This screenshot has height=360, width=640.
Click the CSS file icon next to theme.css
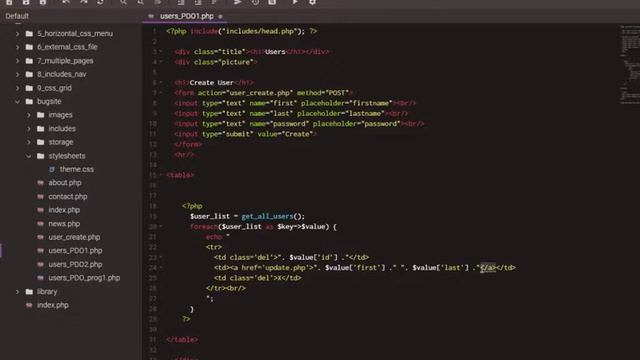(x=52, y=169)
